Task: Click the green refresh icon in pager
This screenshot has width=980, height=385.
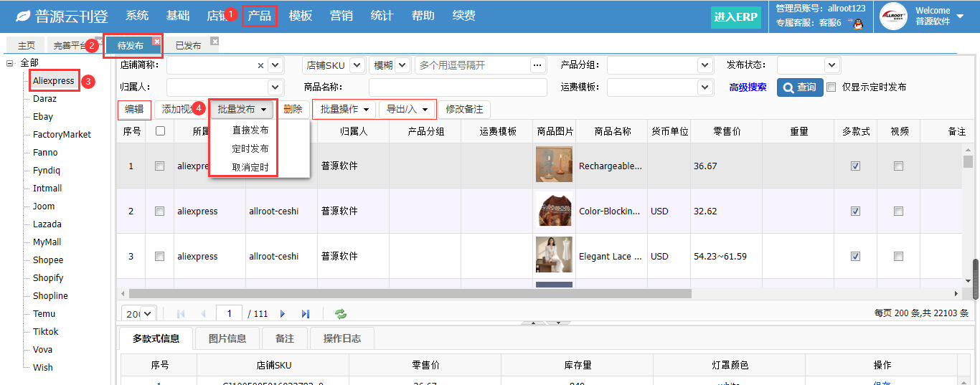Action: point(341,314)
